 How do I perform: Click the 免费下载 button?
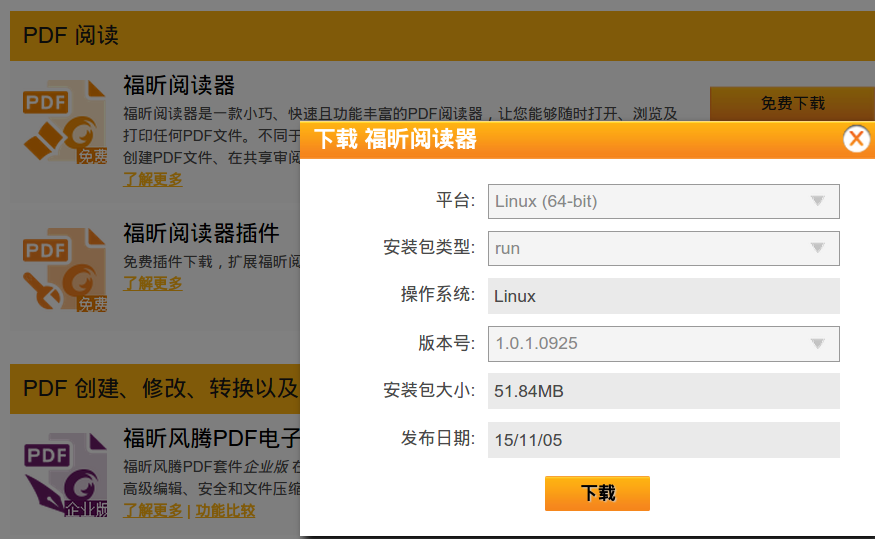click(x=792, y=104)
